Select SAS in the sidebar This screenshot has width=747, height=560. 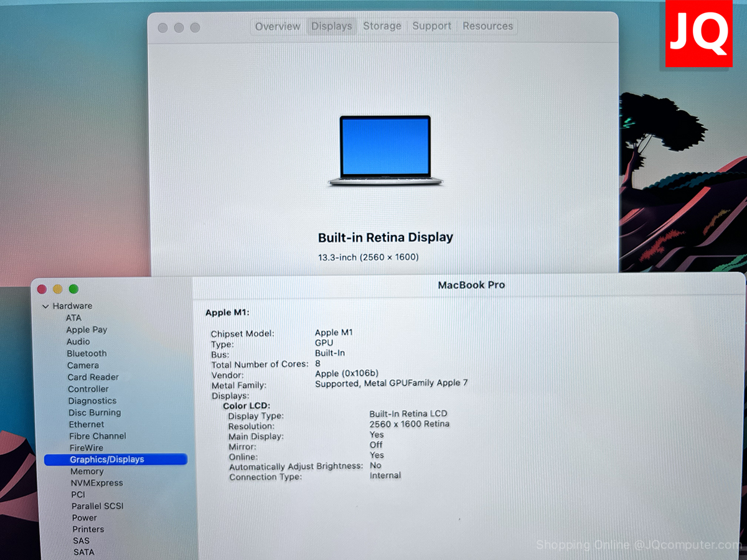[x=81, y=541]
